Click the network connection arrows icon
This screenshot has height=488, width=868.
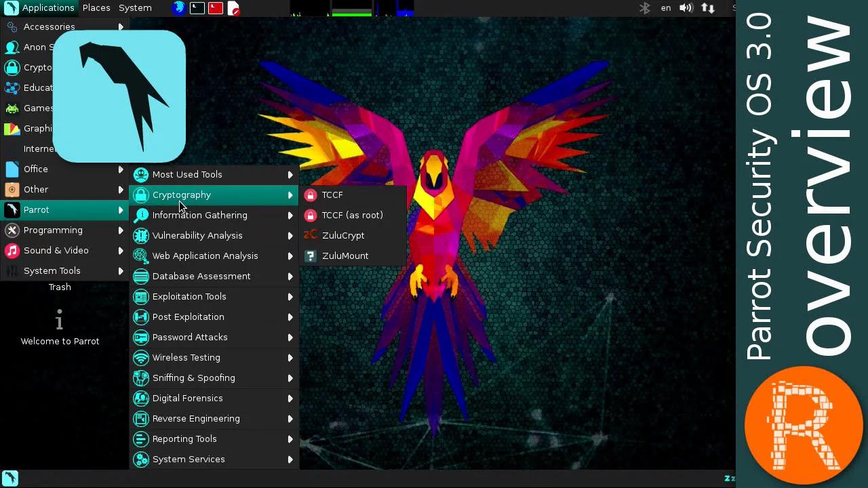tap(707, 8)
